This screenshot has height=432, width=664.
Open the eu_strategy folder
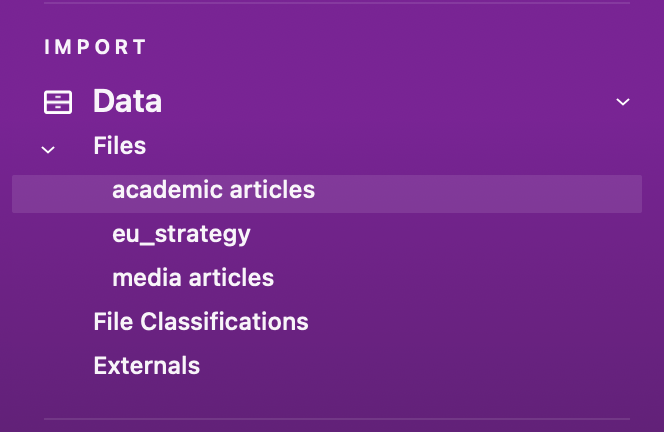(181, 234)
